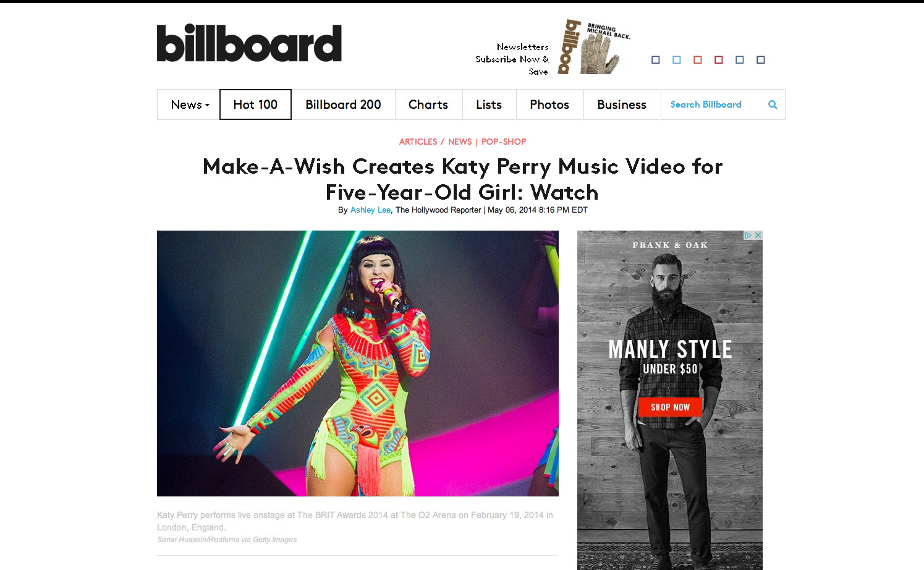The image size is (924, 570).
Task: Open the AdChoices triangle icon on ad
Action: (x=748, y=236)
